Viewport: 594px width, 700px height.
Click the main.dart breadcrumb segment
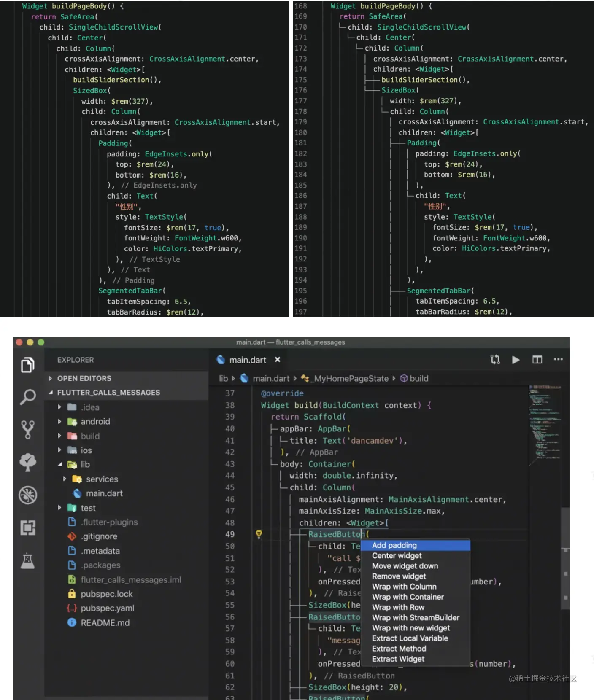point(271,378)
